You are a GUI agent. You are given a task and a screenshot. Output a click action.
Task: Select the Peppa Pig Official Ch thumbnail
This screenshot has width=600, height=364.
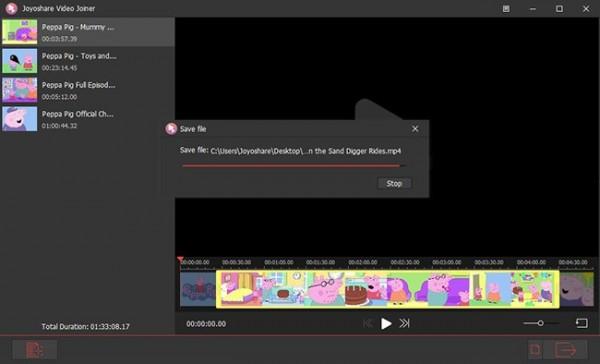20,119
